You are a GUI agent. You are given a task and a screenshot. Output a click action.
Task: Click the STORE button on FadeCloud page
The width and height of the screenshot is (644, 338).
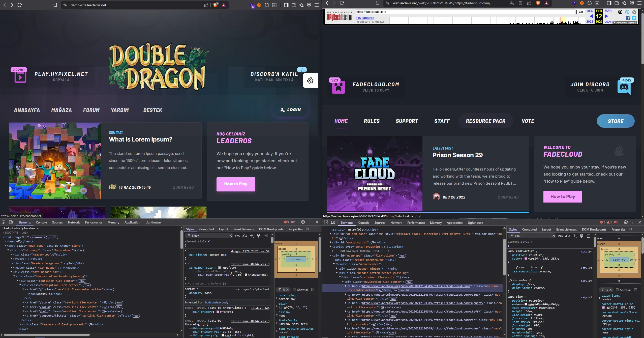tap(616, 121)
